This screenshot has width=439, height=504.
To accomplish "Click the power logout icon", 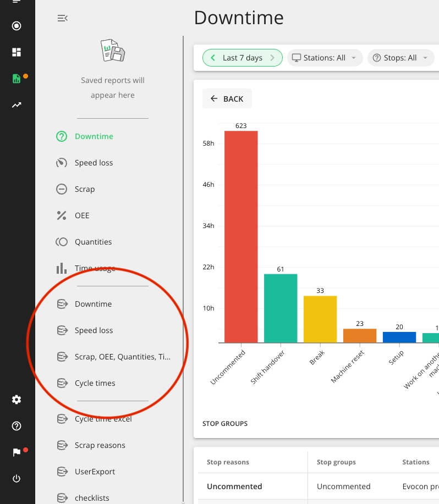I will [x=17, y=479].
